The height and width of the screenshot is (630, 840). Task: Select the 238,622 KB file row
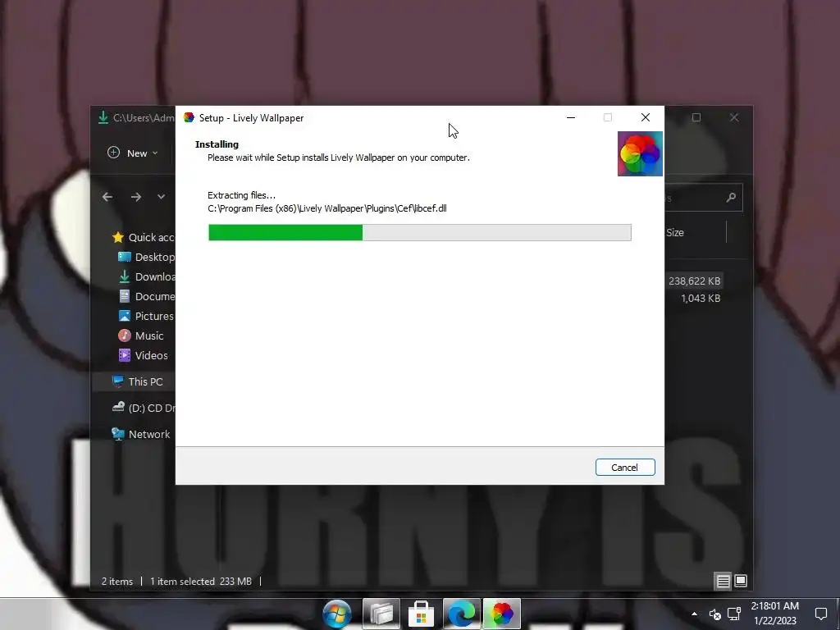tap(694, 281)
